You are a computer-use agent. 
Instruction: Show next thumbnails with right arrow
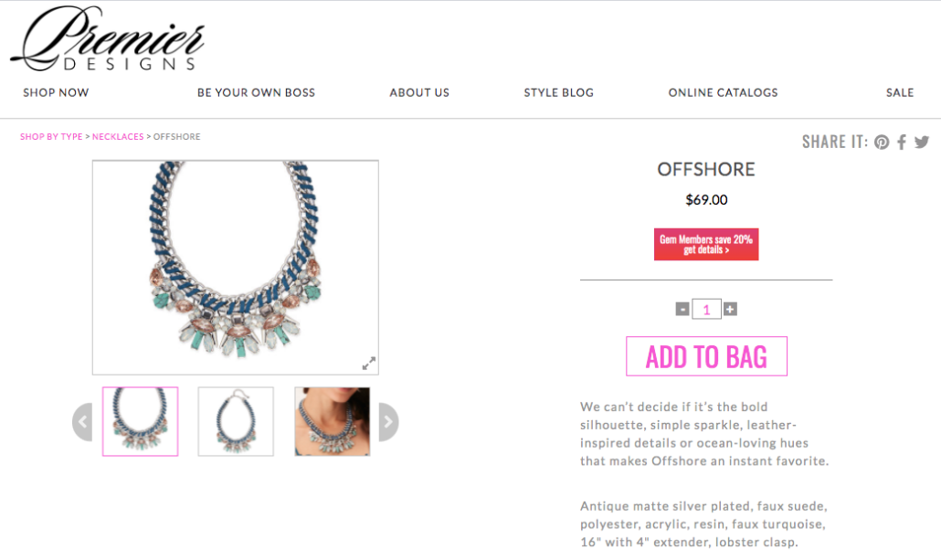coord(389,422)
